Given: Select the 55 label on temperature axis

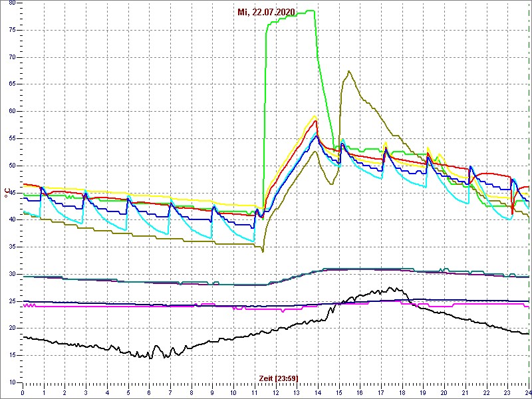Looking at the screenshot, I should [11, 139].
